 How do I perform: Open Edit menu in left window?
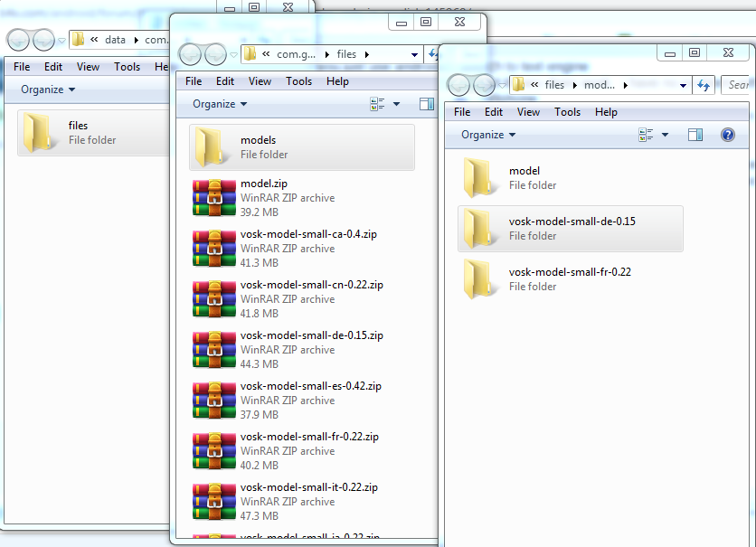point(53,67)
